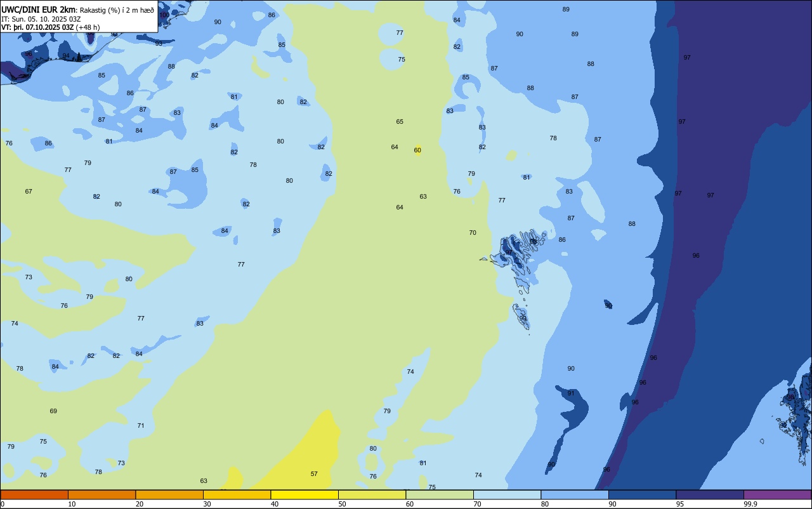
Task: Click the '95' legend tick label
Action: click(x=680, y=504)
